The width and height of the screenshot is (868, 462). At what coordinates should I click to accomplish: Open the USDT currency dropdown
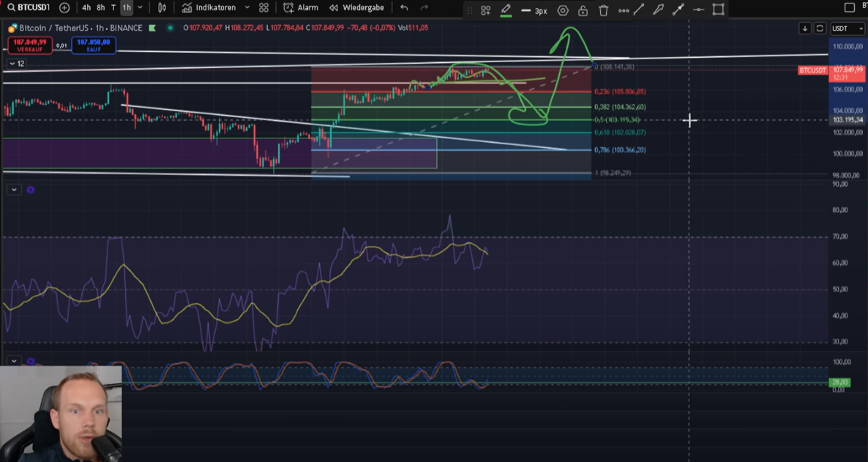pyautogui.click(x=848, y=29)
